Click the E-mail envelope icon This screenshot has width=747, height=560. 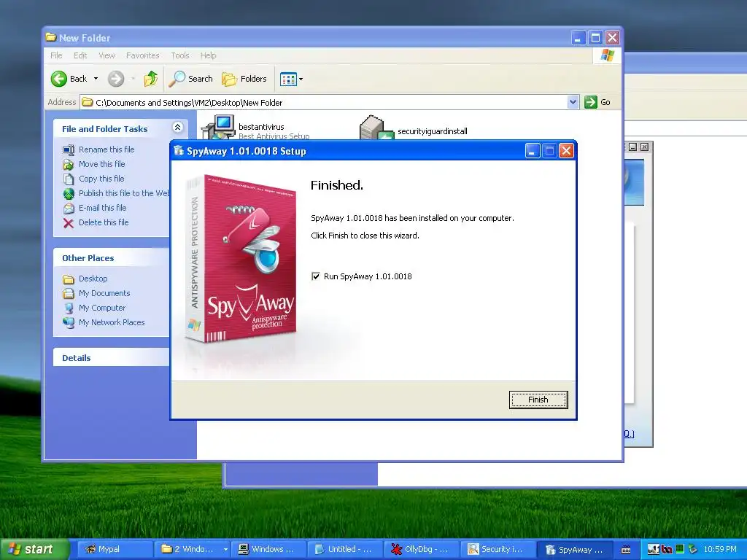[x=69, y=208]
